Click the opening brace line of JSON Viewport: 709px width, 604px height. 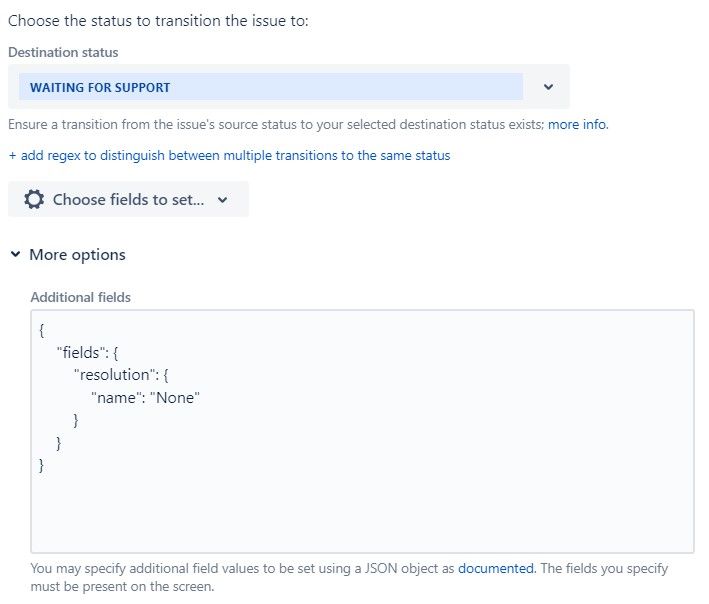(42, 330)
